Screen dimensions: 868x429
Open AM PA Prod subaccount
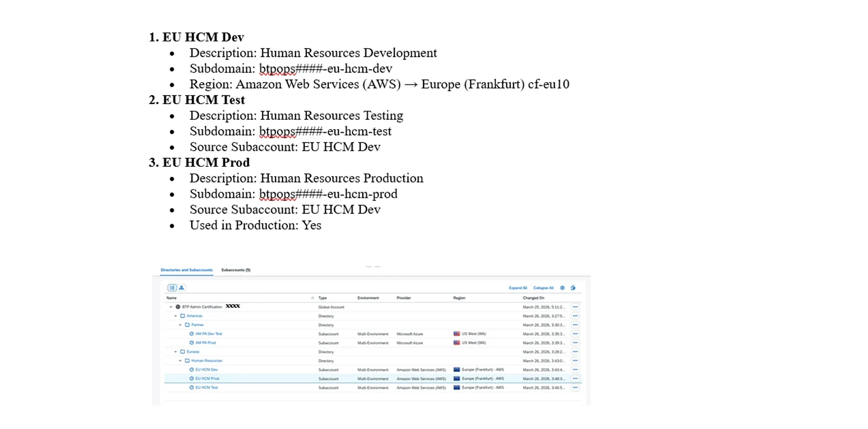pos(206,343)
